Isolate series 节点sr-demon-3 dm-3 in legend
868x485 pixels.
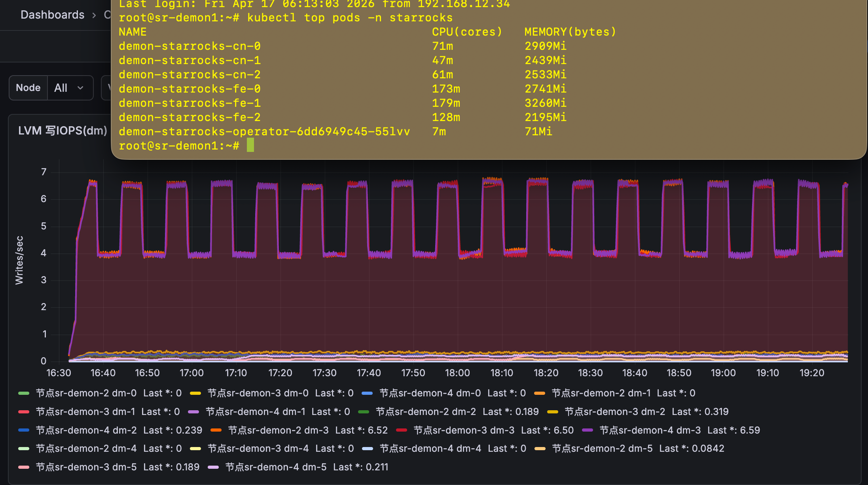pyautogui.click(x=464, y=430)
